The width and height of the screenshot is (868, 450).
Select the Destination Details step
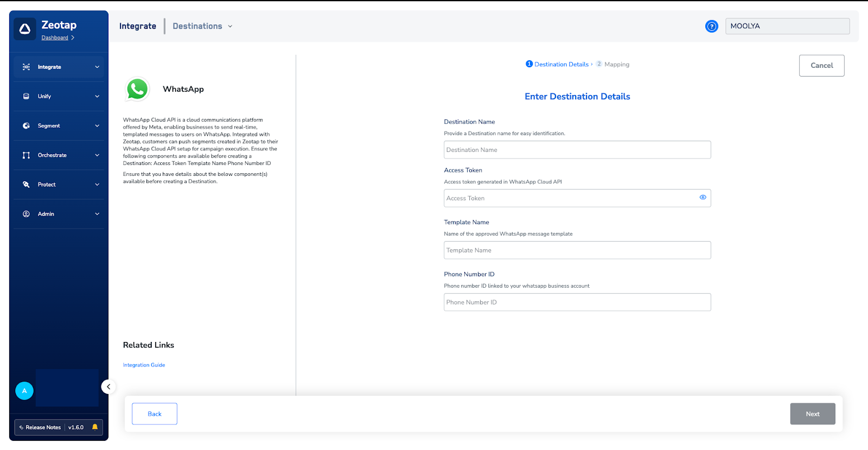point(557,64)
